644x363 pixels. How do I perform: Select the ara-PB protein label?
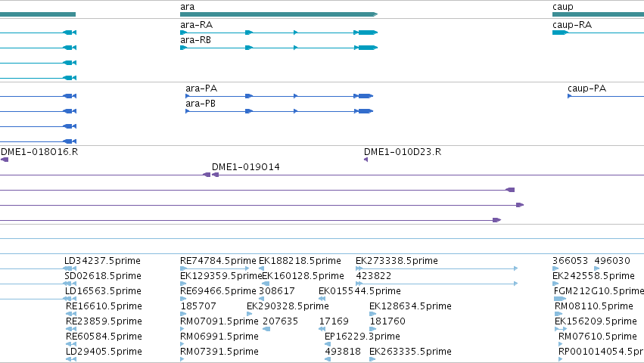click(x=201, y=104)
